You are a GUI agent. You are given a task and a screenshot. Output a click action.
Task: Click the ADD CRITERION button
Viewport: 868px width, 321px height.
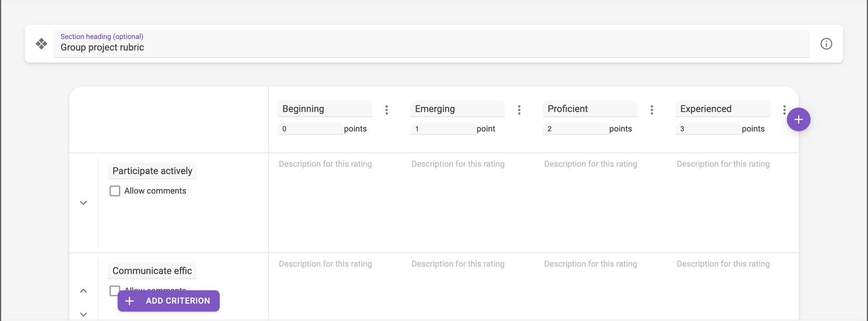168,301
